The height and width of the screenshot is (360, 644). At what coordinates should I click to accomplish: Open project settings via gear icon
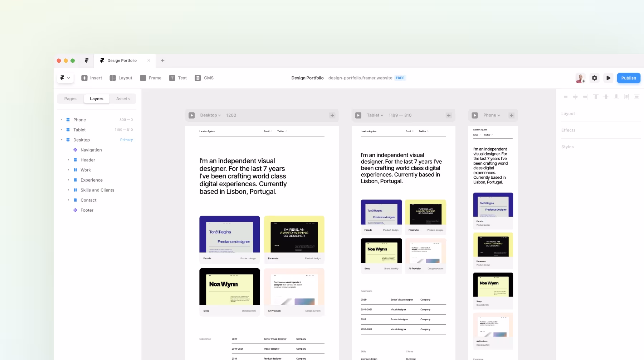coord(594,78)
